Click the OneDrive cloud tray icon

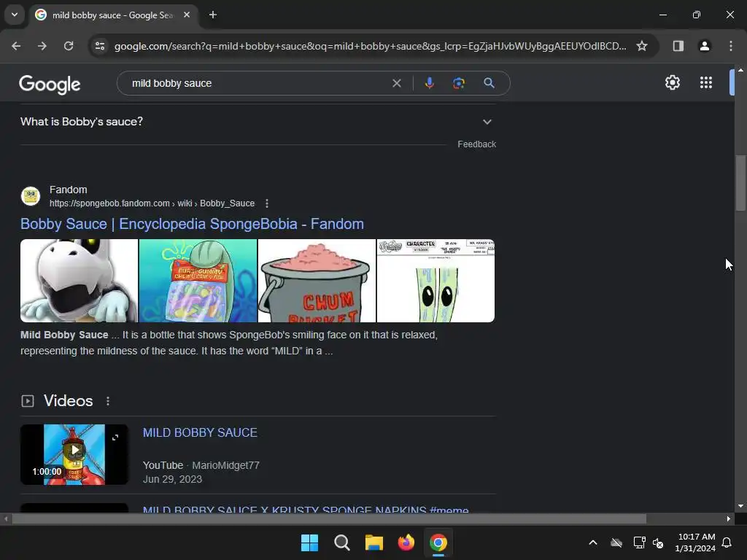click(x=616, y=542)
